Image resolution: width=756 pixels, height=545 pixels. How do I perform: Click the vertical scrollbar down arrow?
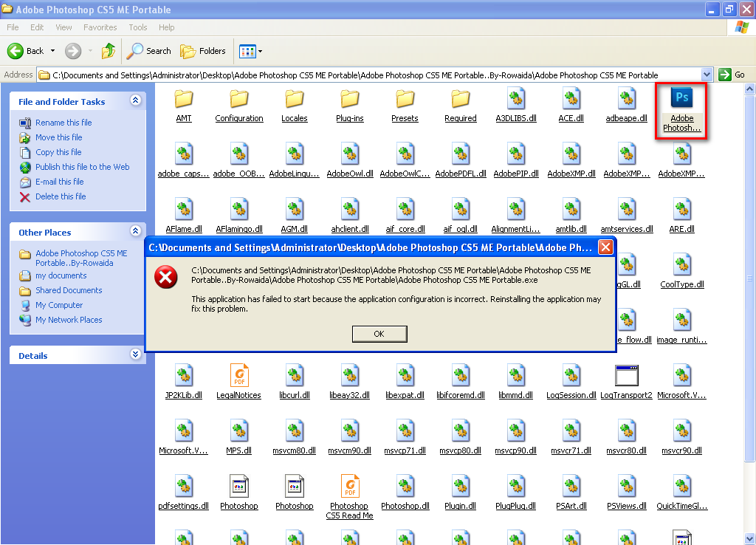[750, 539]
